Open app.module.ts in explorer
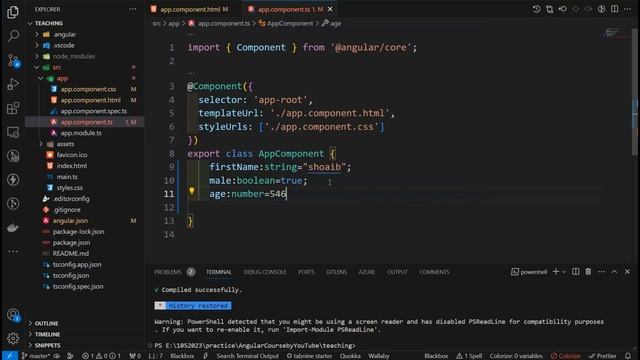The width and height of the screenshot is (640, 360). (x=81, y=133)
